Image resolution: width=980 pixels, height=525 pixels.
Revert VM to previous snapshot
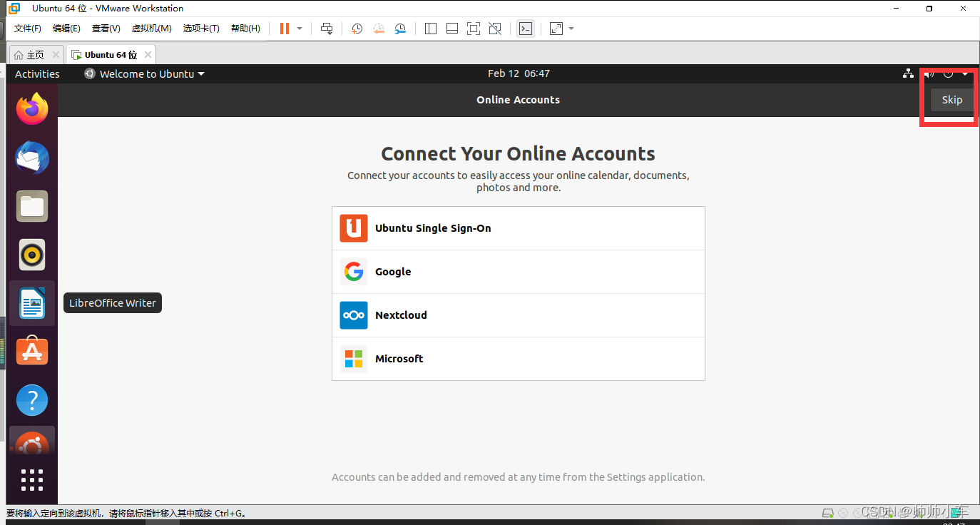[379, 29]
